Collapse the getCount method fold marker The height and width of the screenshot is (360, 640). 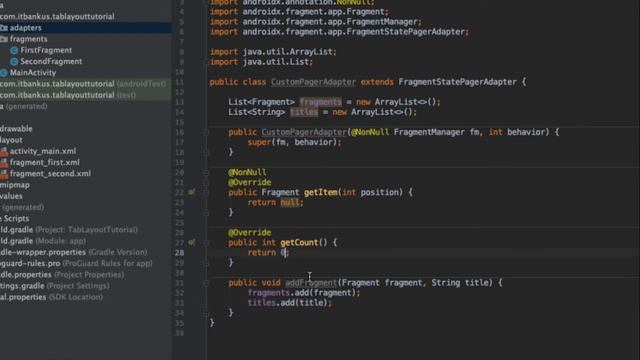tap(206, 243)
